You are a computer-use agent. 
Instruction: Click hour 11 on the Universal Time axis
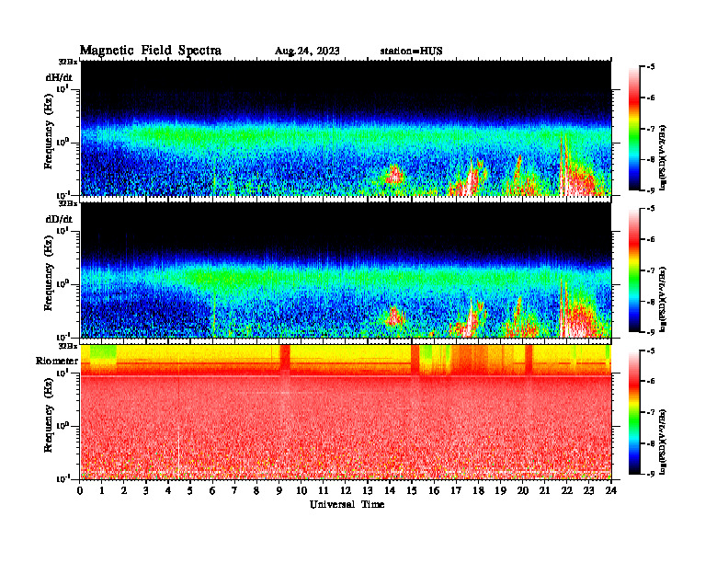(x=324, y=490)
